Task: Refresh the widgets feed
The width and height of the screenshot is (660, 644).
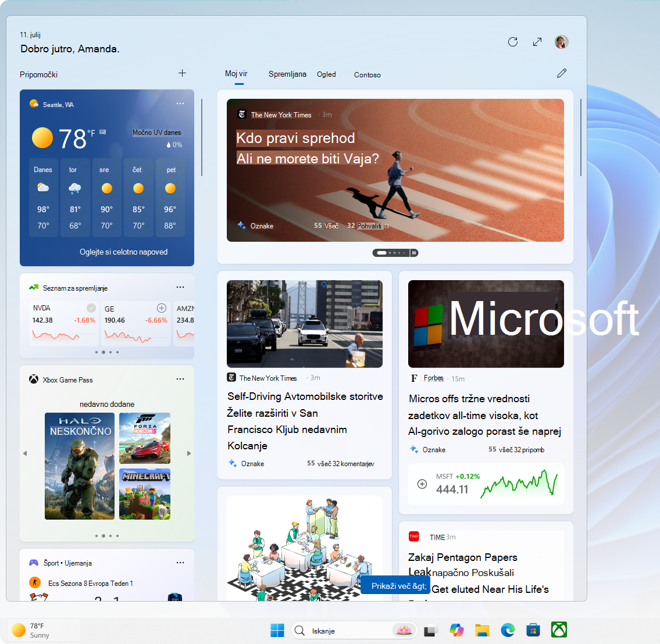Action: pyautogui.click(x=513, y=42)
